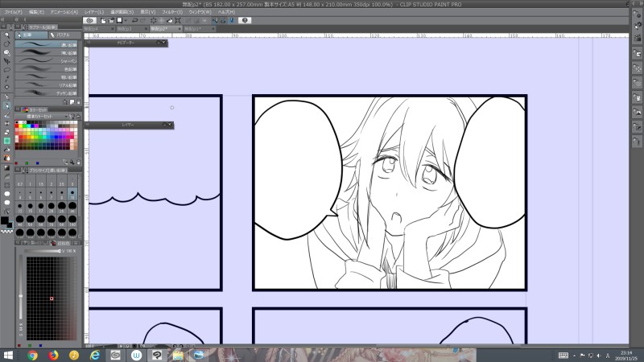Click the Clear/delete icon in command bar
This screenshot has width=644, height=362.
154,20
